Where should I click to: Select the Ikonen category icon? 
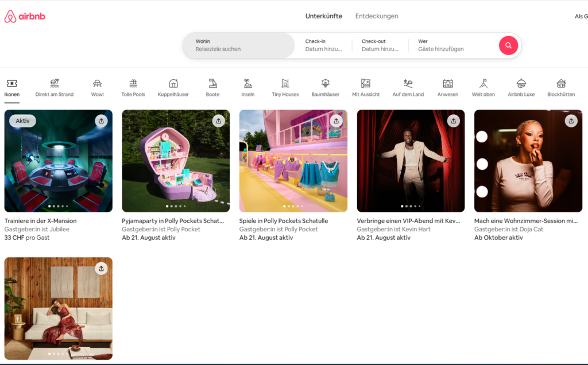click(12, 83)
